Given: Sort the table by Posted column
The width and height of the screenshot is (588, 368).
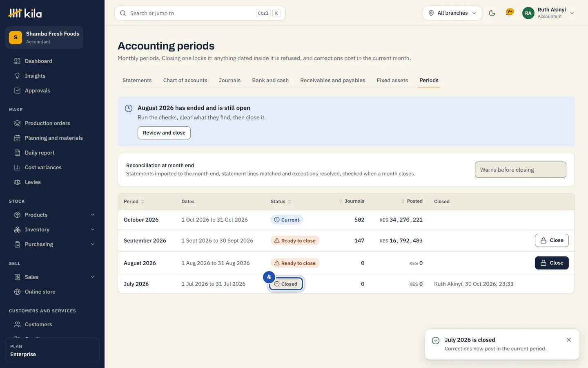Looking at the screenshot, I should (x=412, y=201).
